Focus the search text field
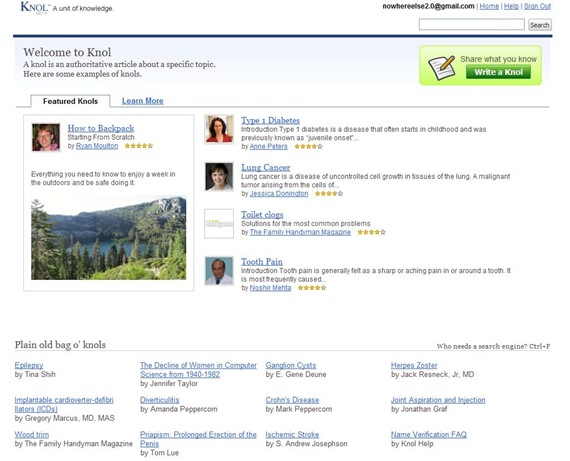Image resolution: width=570 pixels, height=461 pixels. (471, 25)
